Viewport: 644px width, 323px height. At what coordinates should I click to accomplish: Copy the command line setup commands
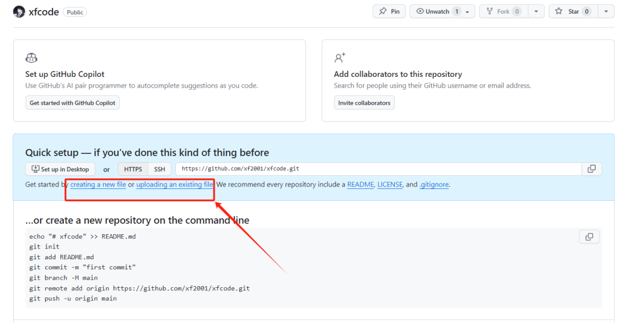click(589, 237)
